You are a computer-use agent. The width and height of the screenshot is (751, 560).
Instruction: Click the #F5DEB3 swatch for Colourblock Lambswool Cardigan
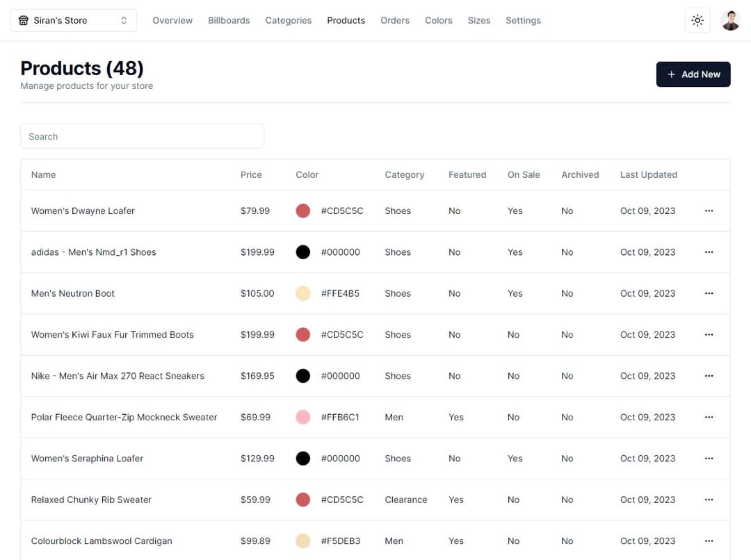[x=302, y=541]
